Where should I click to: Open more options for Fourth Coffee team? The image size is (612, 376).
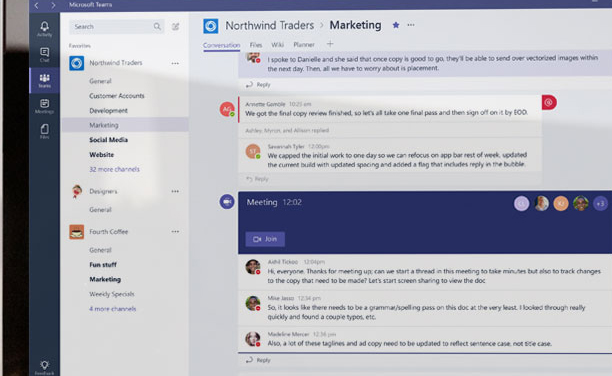[175, 232]
